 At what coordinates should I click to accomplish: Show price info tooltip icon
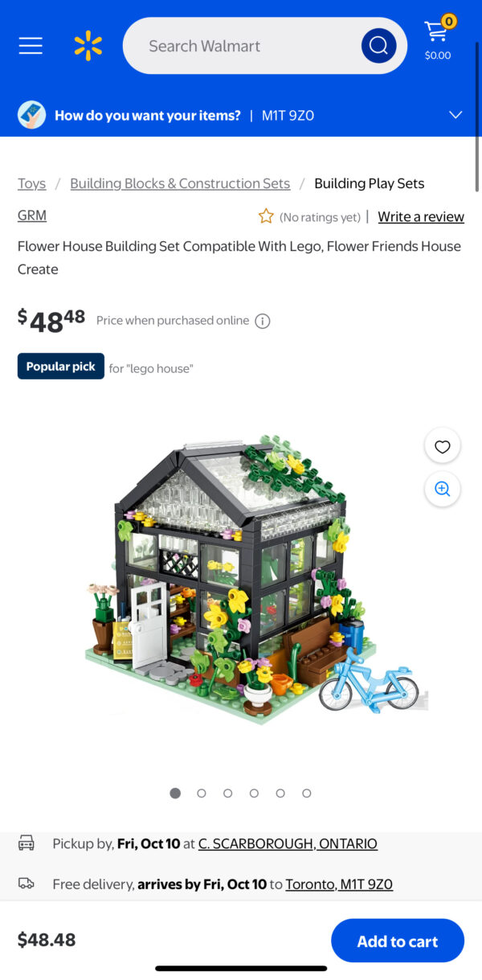pos(263,321)
